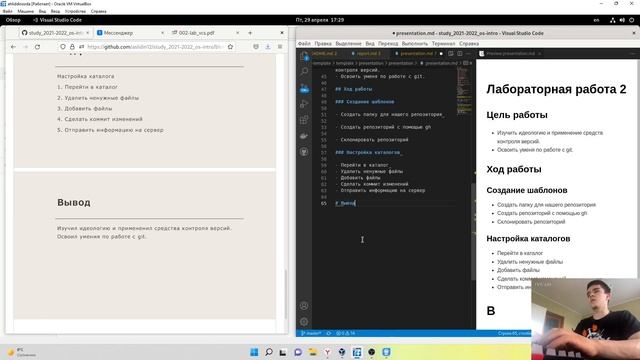This screenshot has height=360, width=640.
Task: Open the GitHub icon in activity bar
Action: click(x=304, y=152)
